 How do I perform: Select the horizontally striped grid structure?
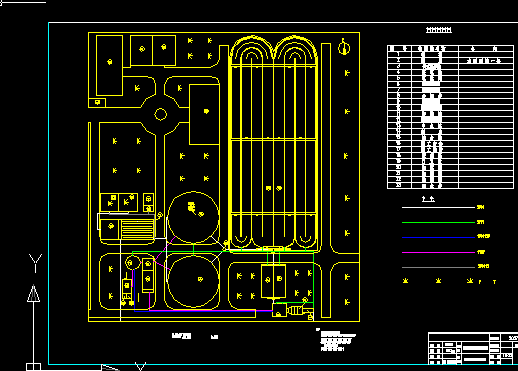[138, 229]
